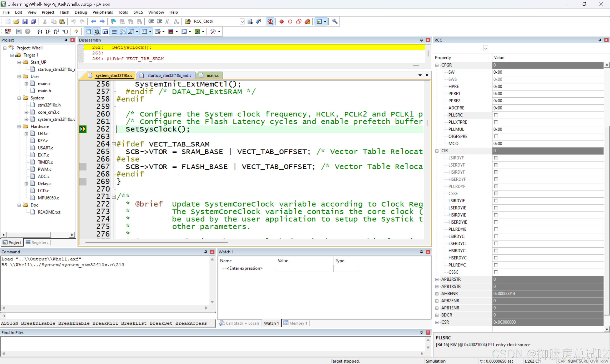Viewport: 610px width, 364px height.
Task: Click the Run debug icon
Action: (x=19, y=31)
